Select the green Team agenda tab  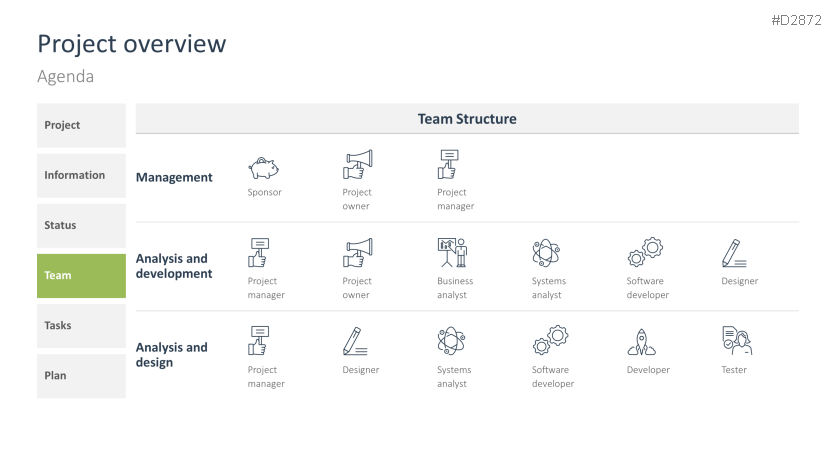(x=81, y=276)
